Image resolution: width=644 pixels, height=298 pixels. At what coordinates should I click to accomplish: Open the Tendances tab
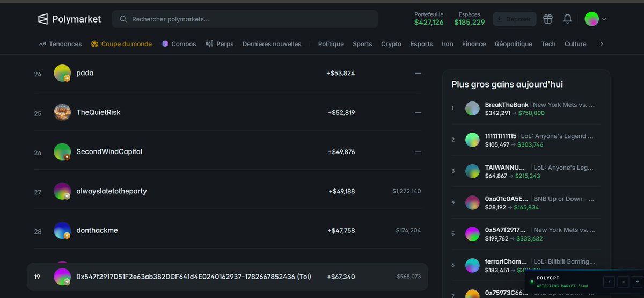tap(60, 44)
